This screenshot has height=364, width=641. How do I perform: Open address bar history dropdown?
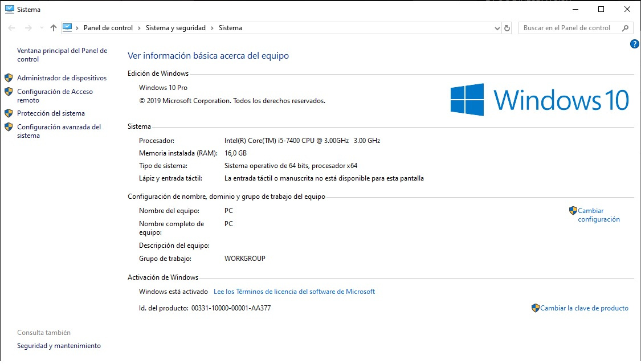[497, 28]
